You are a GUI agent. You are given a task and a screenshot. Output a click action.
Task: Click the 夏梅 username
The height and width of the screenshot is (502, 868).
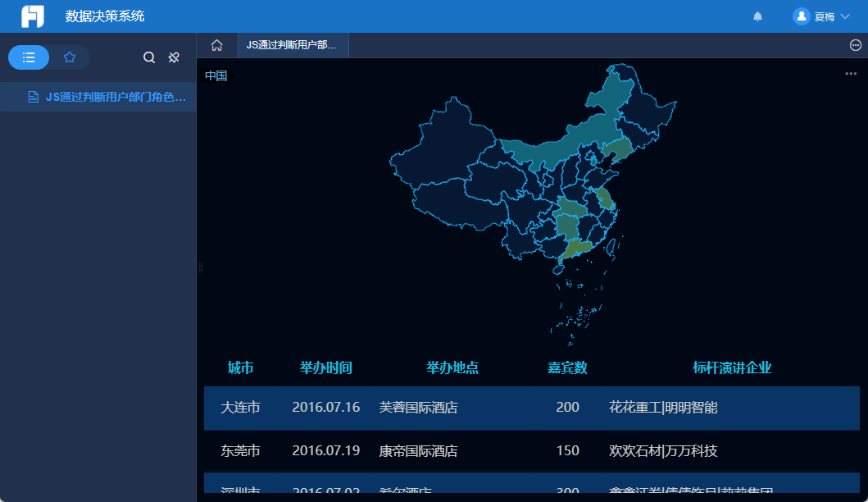pos(825,16)
